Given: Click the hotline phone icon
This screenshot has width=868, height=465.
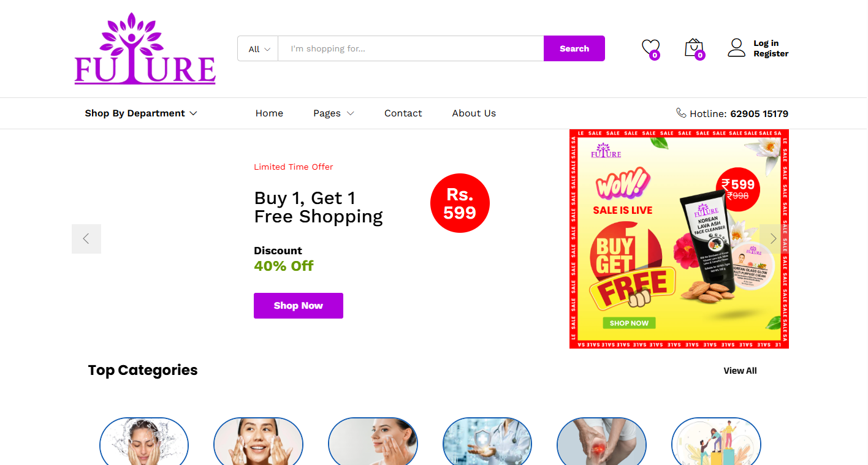Looking at the screenshot, I should pyautogui.click(x=681, y=113).
